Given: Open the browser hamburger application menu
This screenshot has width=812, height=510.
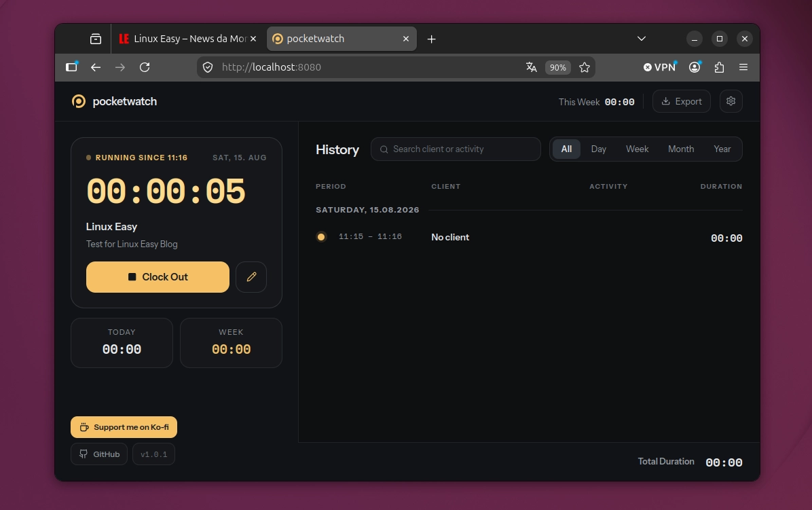Looking at the screenshot, I should coord(743,67).
